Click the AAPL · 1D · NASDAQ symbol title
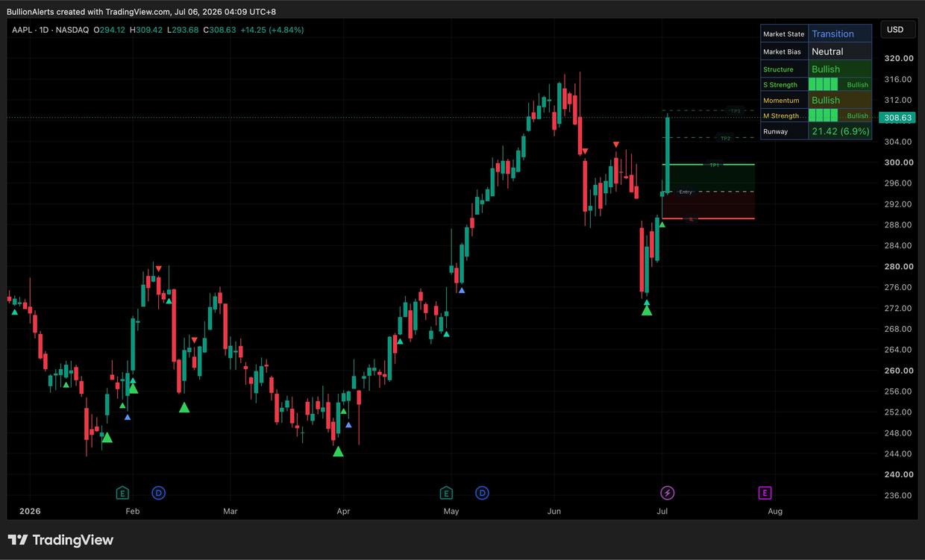Screen dimensions: 925x560 [51, 30]
